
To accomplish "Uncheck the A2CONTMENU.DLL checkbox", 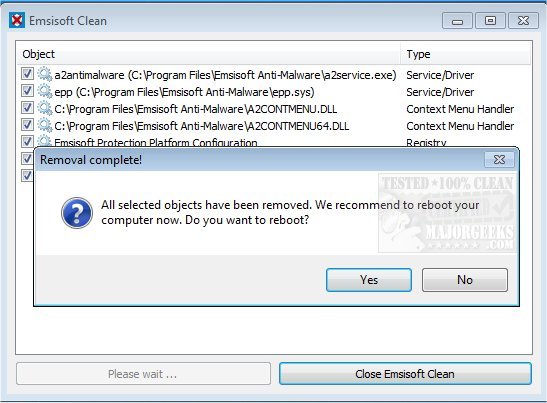I will click(27, 108).
